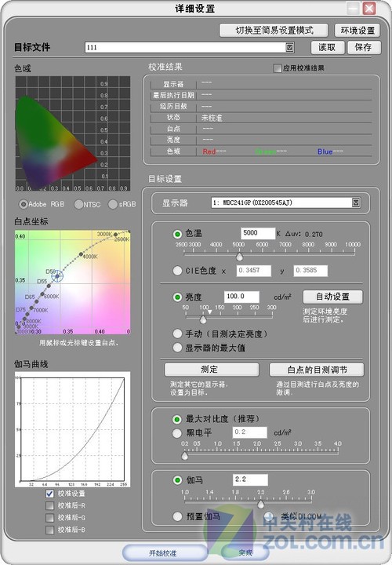
Task: Click the 切换至简易设置模式 button
Action: tap(274, 31)
